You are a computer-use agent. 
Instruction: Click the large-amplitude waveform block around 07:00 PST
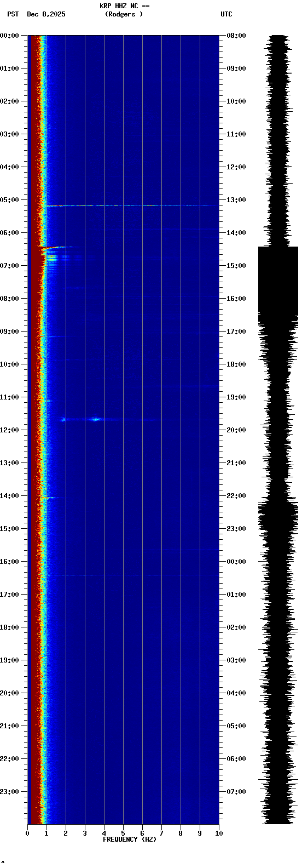[x=278, y=283]
